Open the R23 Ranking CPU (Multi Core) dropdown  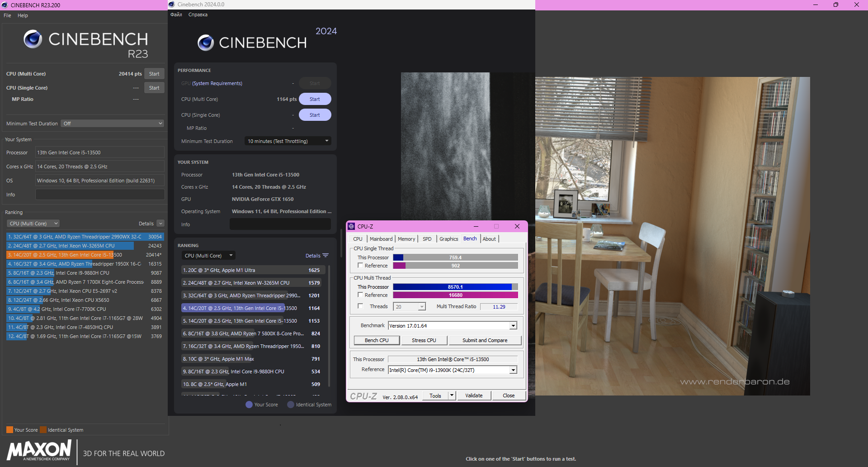click(x=33, y=224)
